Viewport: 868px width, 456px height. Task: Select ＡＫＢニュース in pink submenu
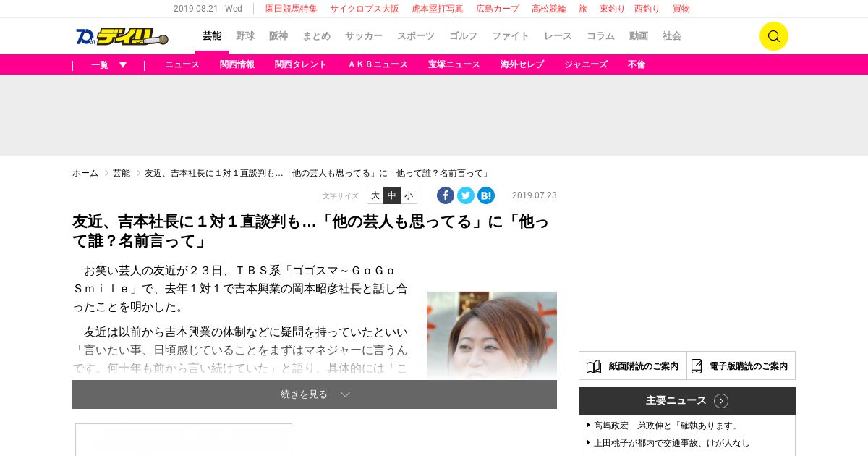tap(378, 64)
